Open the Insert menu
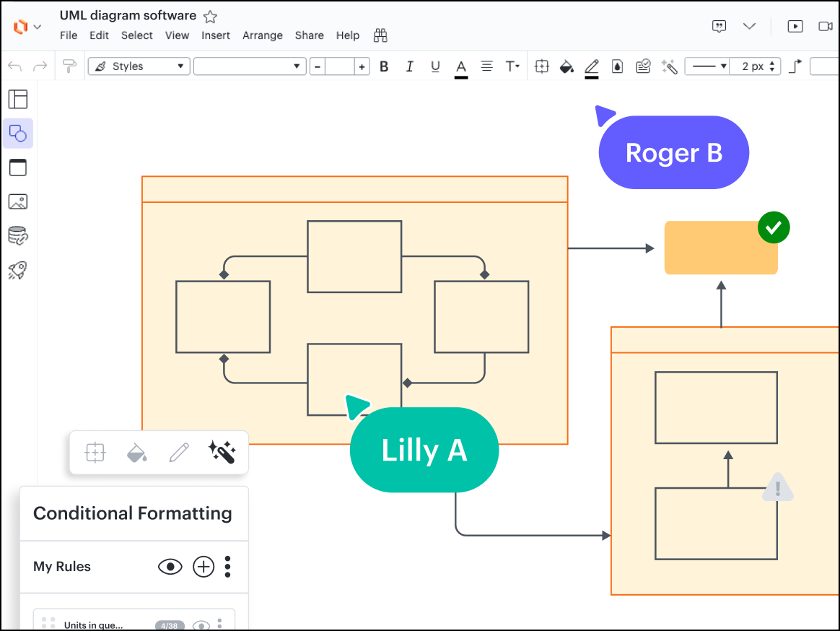The height and width of the screenshot is (631, 840). click(215, 35)
